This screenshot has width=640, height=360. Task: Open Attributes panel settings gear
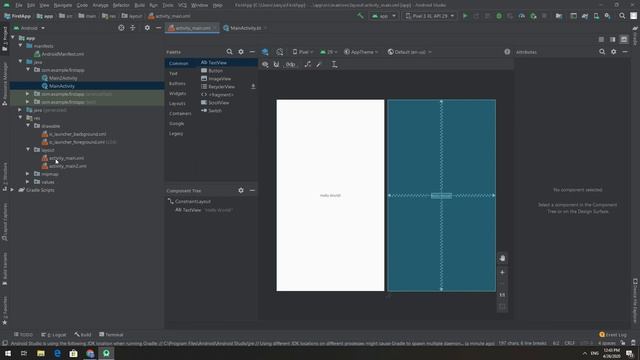(613, 52)
